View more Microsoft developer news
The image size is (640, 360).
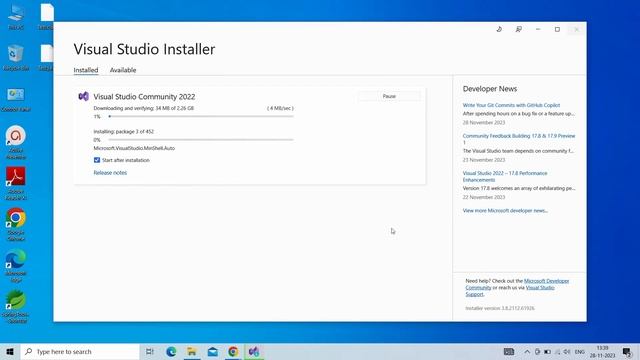pos(505,211)
